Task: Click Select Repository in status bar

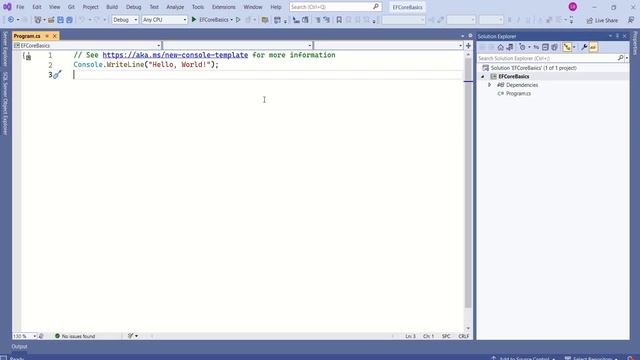Action: coord(591,358)
